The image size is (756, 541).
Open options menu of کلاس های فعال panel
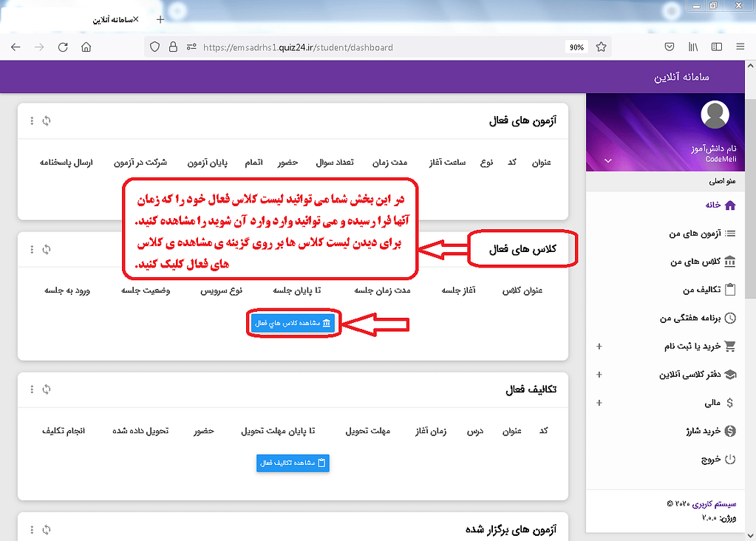(x=32, y=251)
